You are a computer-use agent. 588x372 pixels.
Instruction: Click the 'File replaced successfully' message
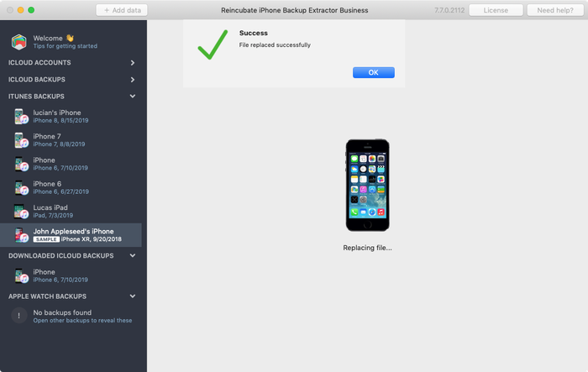click(x=275, y=45)
